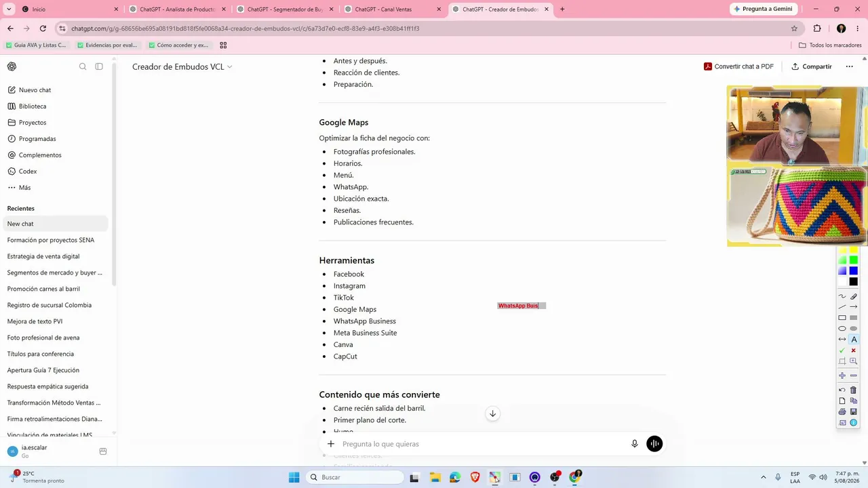Image resolution: width=868 pixels, height=488 pixels.
Task: Expand 'Más' in the sidebar
Action: (19, 188)
